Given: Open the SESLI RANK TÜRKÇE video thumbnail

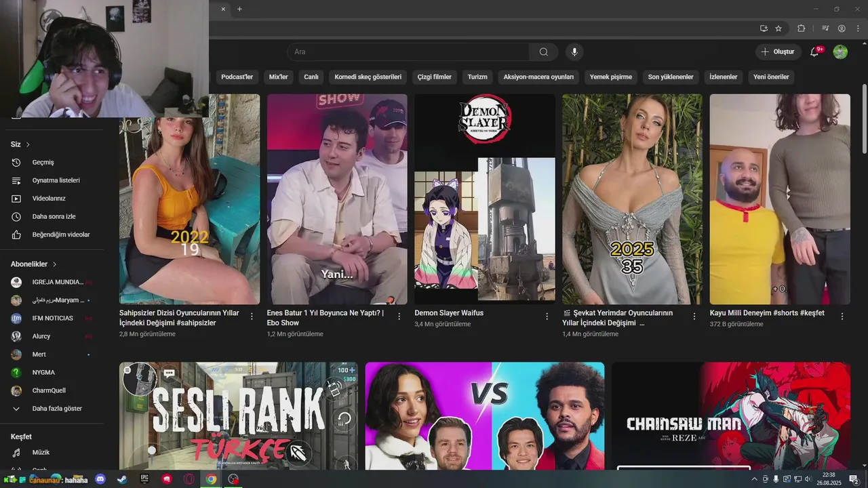Looking at the screenshot, I should coord(239,416).
